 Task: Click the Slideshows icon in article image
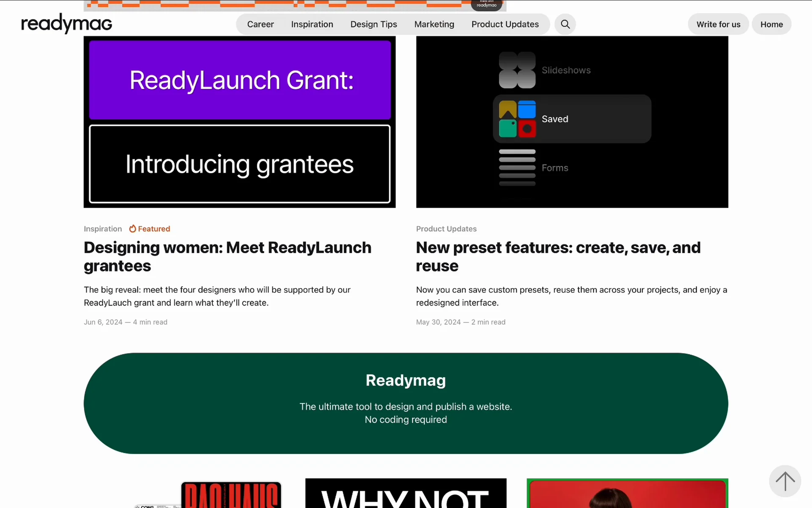(517, 70)
